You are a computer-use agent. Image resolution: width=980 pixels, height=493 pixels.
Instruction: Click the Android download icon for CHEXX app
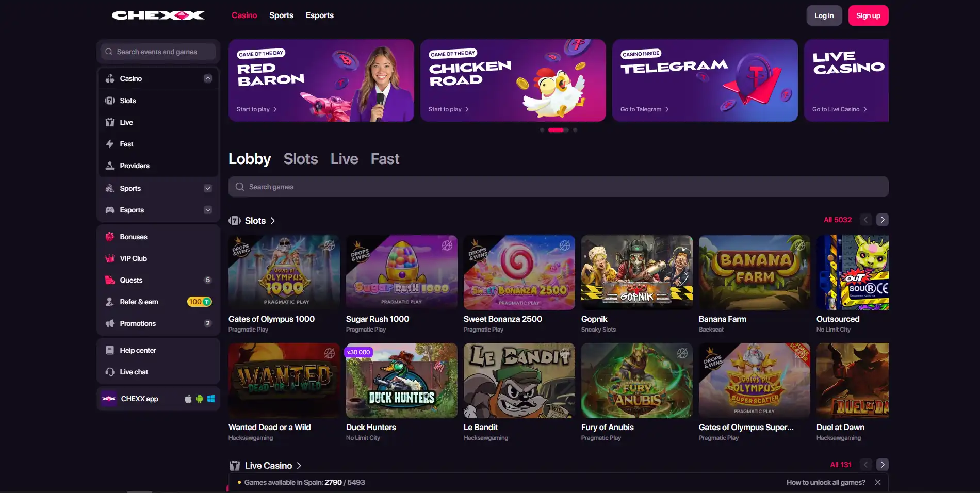[200, 399]
